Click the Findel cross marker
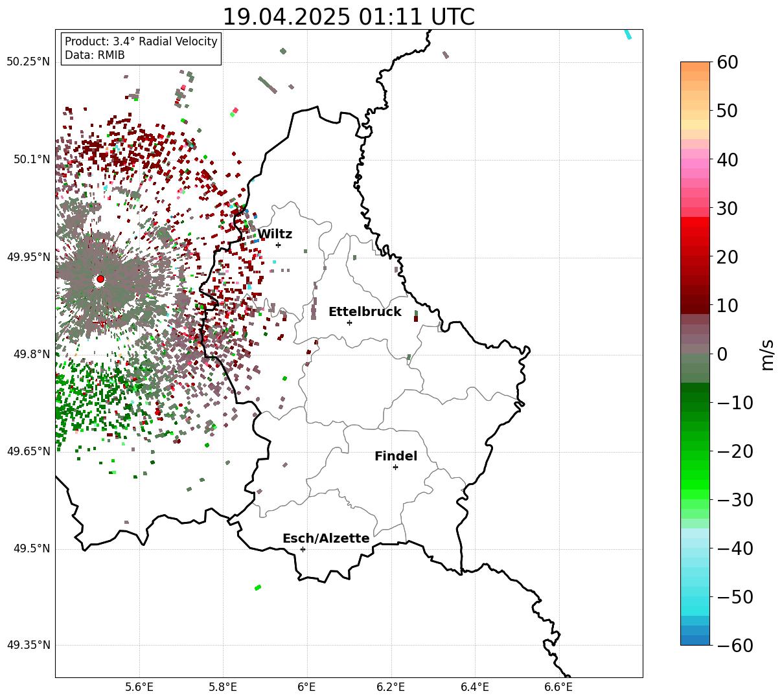 (x=395, y=467)
